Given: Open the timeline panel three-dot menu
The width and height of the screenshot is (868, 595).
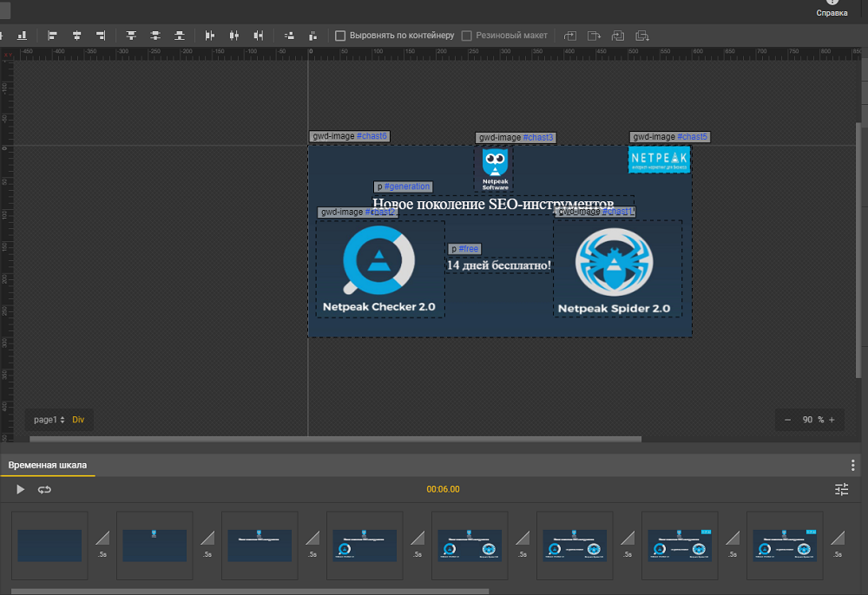Looking at the screenshot, I should 853,466.
